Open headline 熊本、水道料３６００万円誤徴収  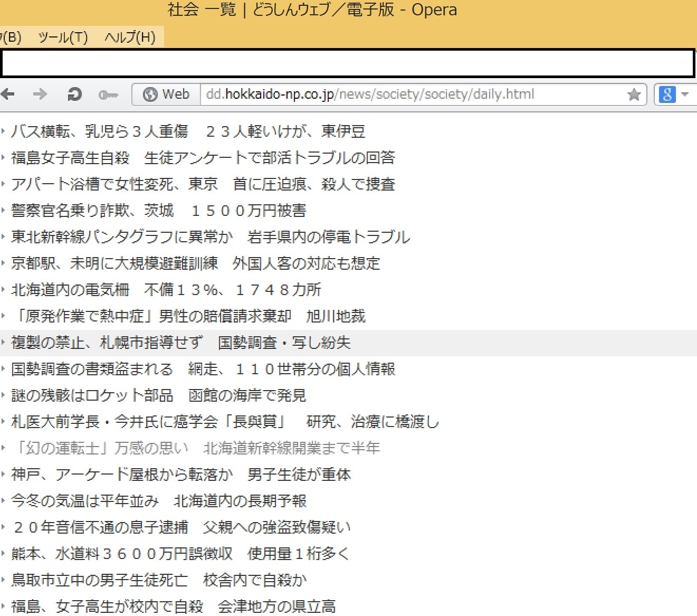click(180, 554)
